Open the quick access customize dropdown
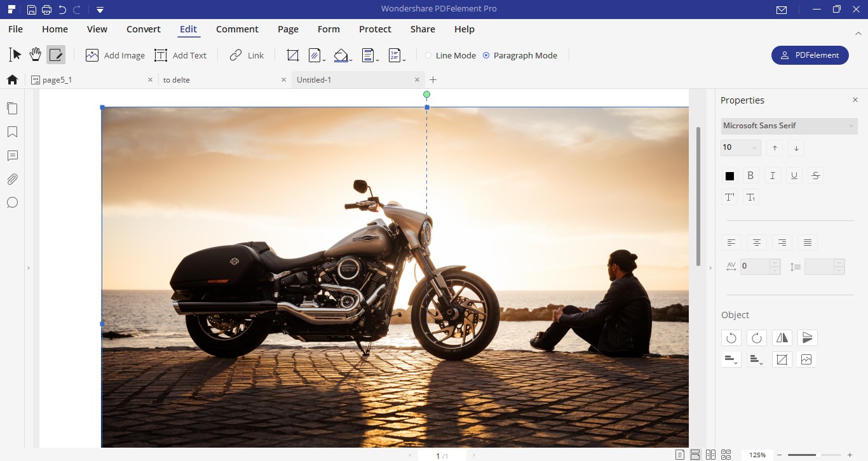This screenshot has height=461, width=868. tap(100, 10)
